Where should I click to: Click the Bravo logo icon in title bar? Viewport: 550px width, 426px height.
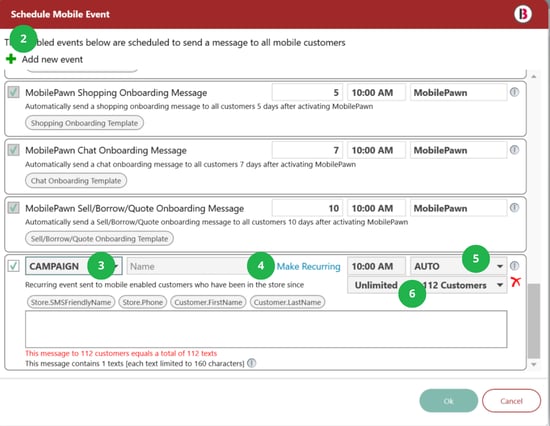tap(523, 14)
